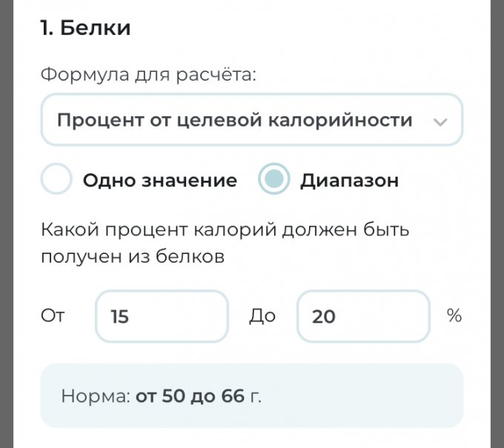The width and height of the screenshot is (504, 448).
Task: Click the 'Норма: от 50 до 66 г.' info box
Action: click(252, 395)
